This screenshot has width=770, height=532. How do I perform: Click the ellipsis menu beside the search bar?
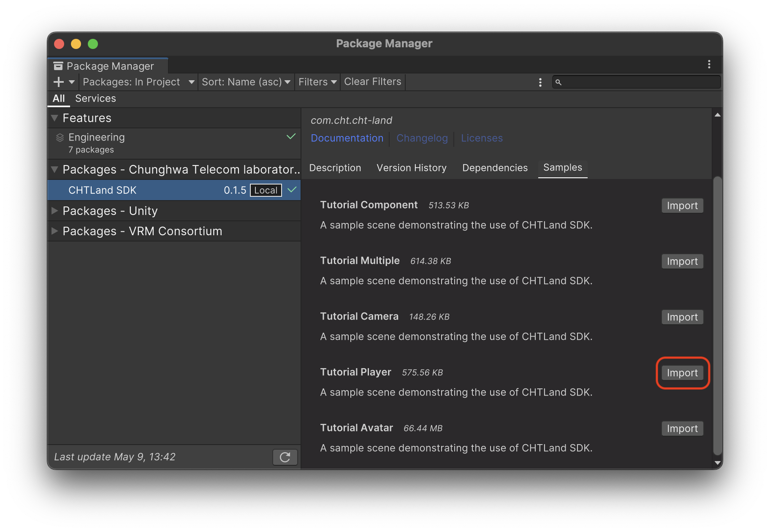tap(540, 82)
